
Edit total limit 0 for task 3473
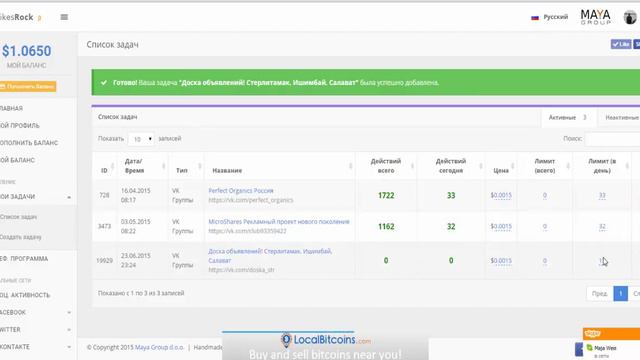pyautogui.click(x=544, y=227)
